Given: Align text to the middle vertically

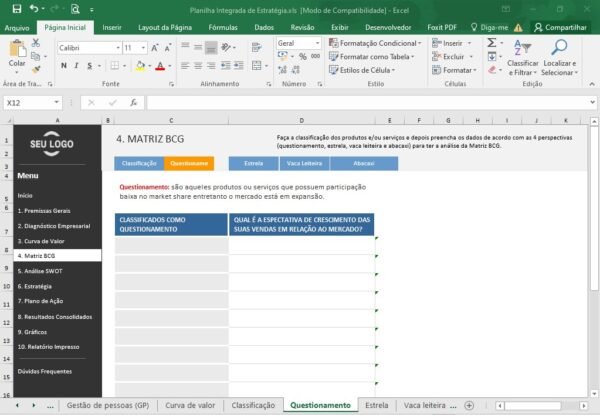Looking at the screenshot, I should pyautogui.click(x=198, y=47).
